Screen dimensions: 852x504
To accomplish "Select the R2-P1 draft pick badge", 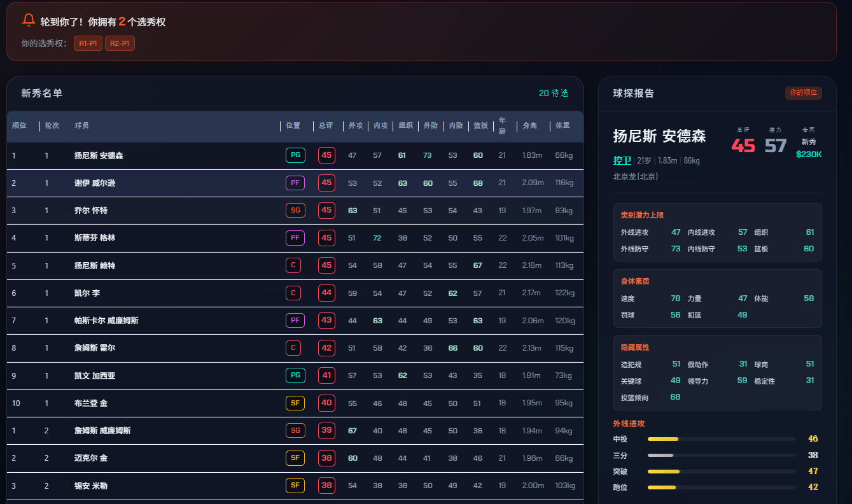I will pyautogui.click(x=120, y=43).
